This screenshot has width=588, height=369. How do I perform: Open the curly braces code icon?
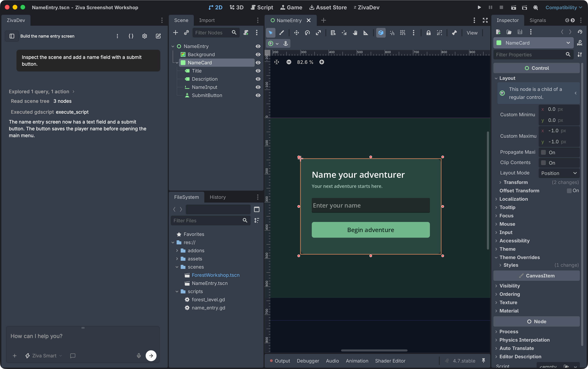click(131, 36)
